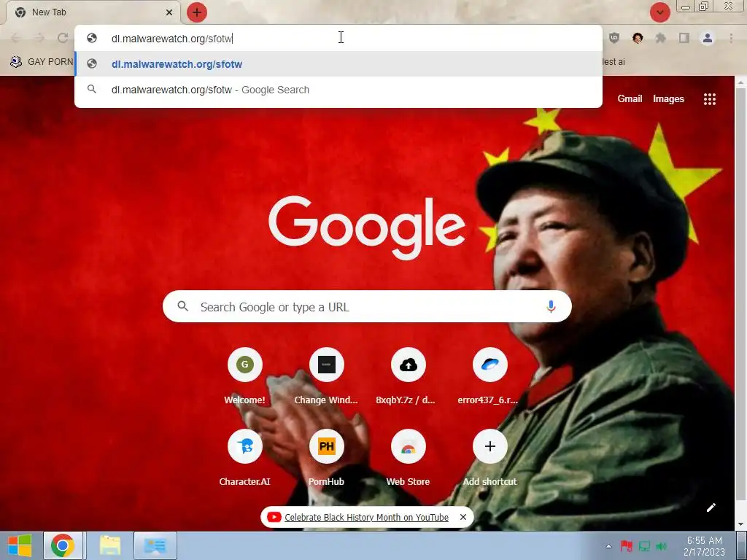The width and height of the screenshot is (747, 560).
Task: Open a new tab with the plus button
Action: coord(197,12)
